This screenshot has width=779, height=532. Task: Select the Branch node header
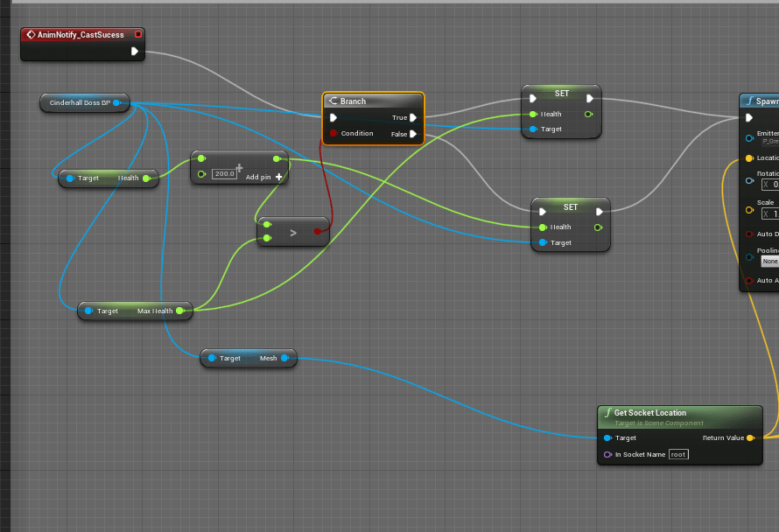(x=372, y=101)
